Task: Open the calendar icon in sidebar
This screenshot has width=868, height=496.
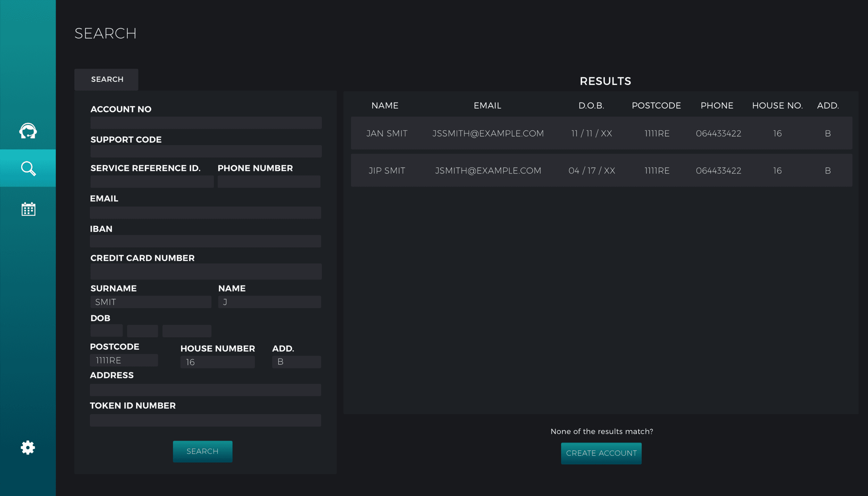Action: point(28,209)
